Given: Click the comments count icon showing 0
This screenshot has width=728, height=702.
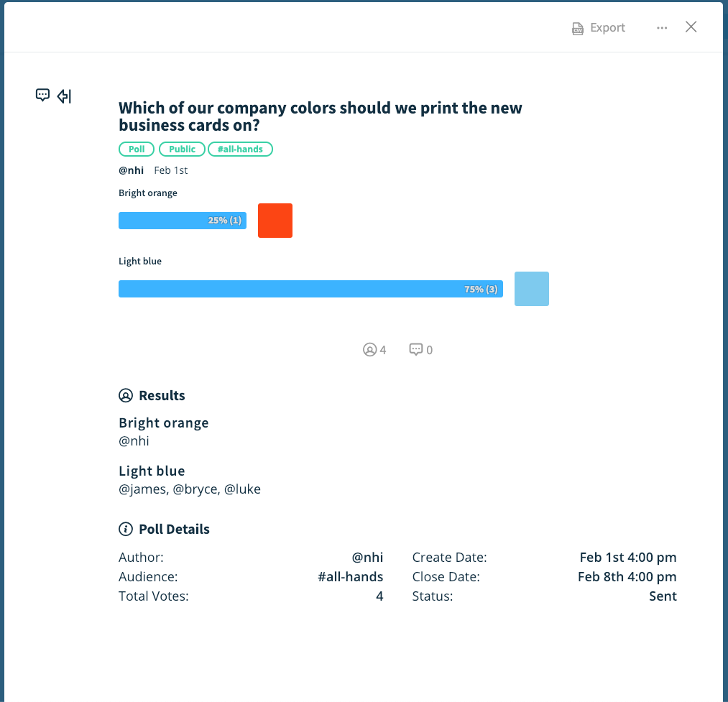Looking at the screenshot, I should click(x=416, y=350).
